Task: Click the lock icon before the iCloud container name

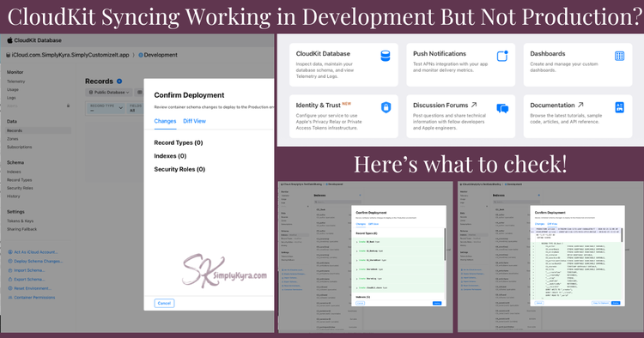Action: [9, 55]
